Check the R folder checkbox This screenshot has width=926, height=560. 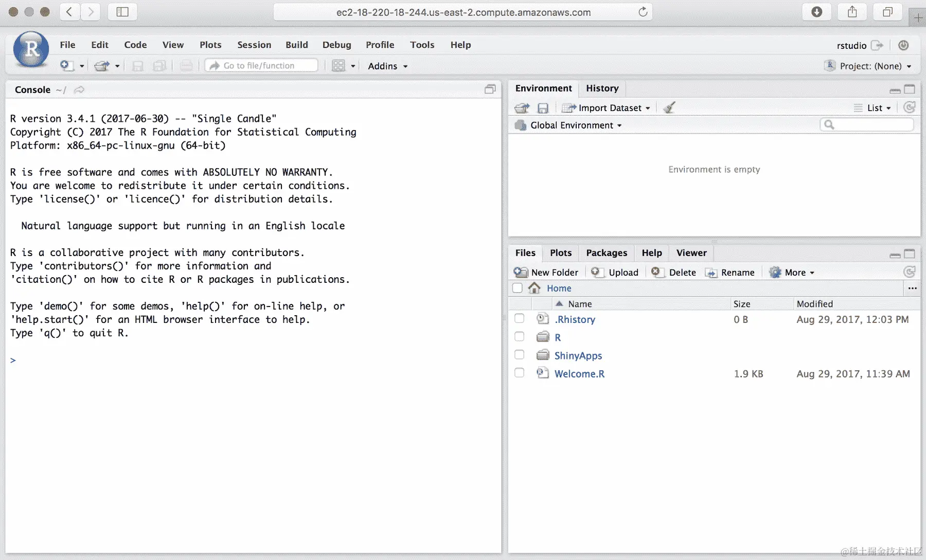[x=520, y=337]
